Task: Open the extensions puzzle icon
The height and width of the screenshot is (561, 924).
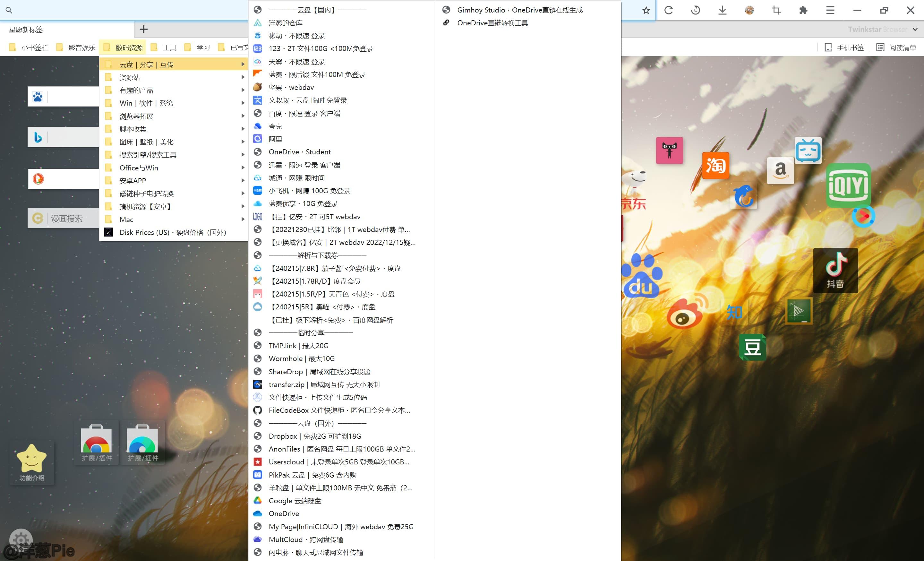Action: coord(803,10)
